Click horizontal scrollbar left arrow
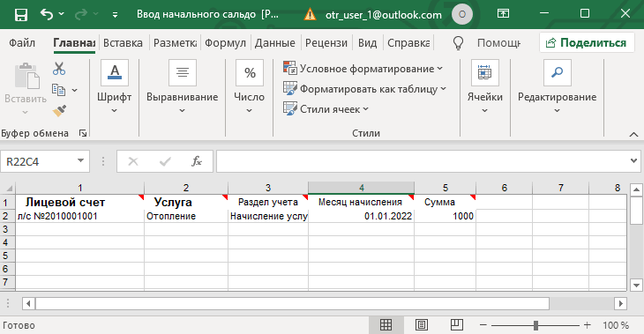The height and width of the screenshot is (334, 644). [x=28, y=304]
